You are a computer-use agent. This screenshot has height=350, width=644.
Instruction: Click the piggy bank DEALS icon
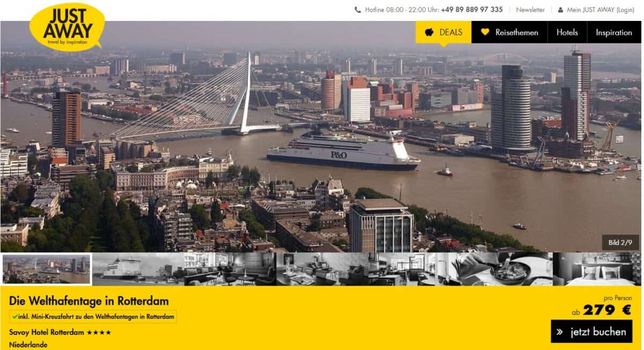pos(429,32)
